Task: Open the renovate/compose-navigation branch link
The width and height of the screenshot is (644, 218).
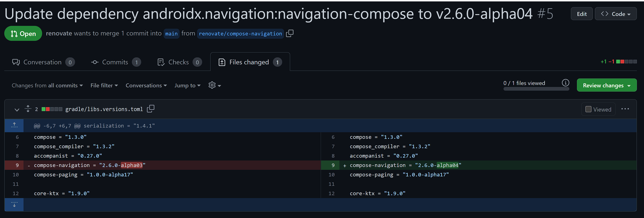Action: (240, 34)
